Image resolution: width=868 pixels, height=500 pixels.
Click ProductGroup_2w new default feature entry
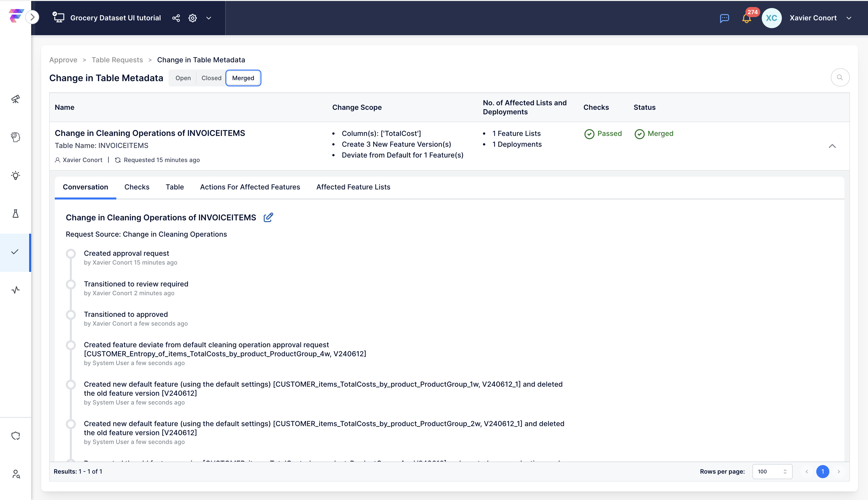[324, 428]
